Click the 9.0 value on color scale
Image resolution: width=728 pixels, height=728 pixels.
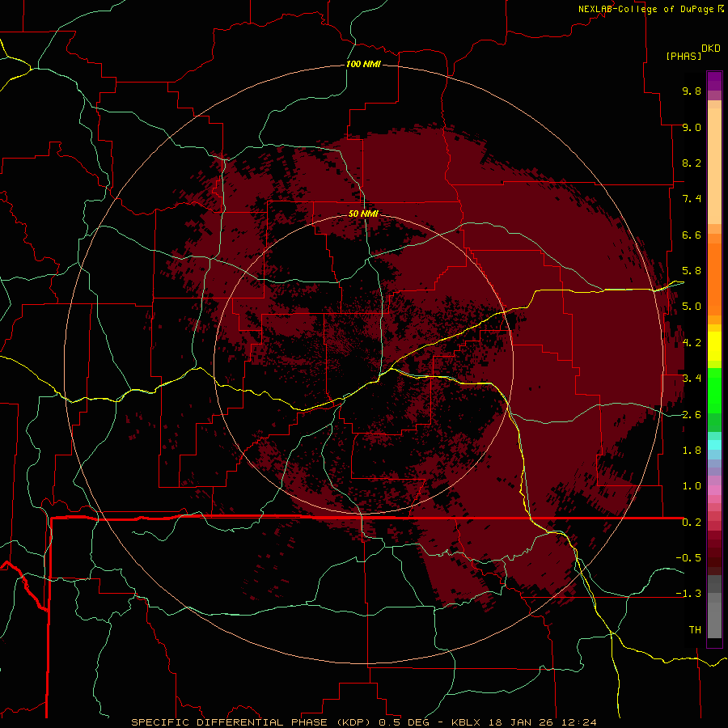point(692,127)
